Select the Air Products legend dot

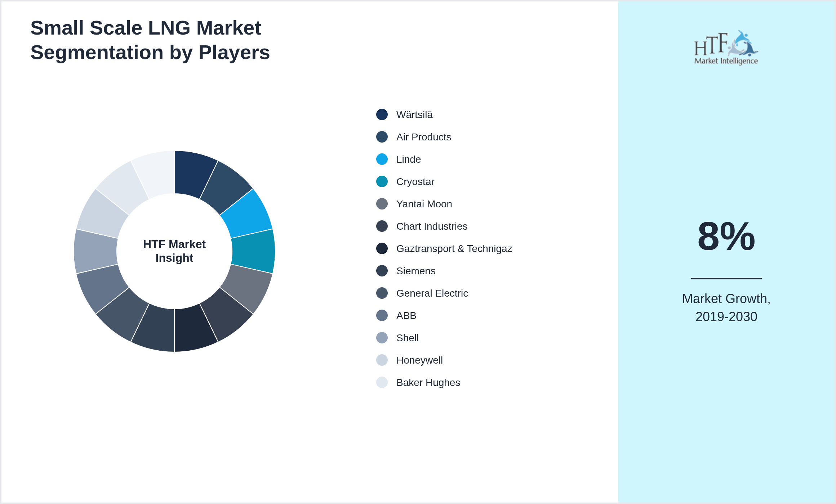(x=382, y=137)
